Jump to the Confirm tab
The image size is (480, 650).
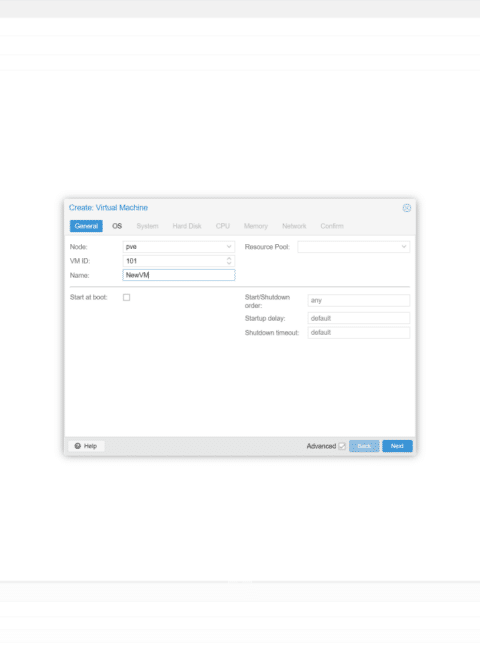(332, 226)
